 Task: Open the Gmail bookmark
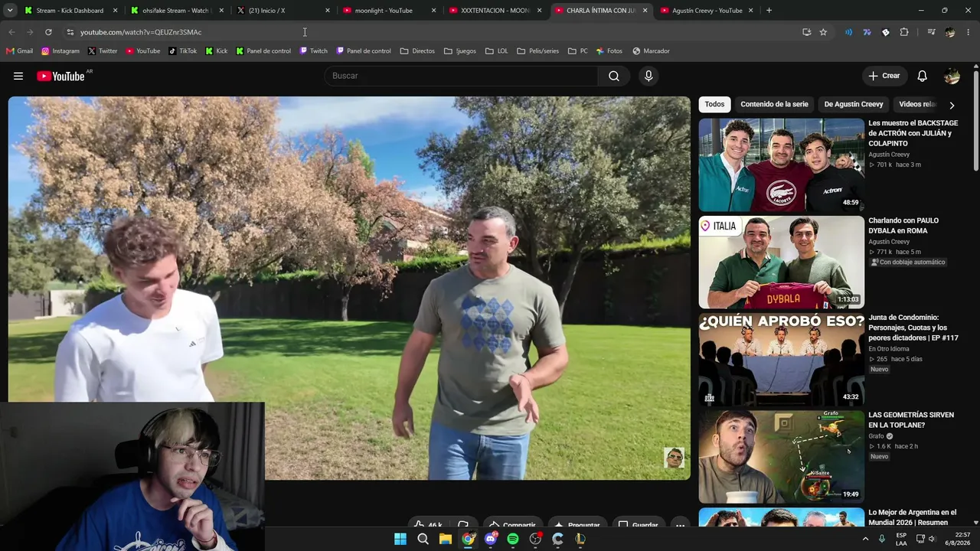click(20, 51)
